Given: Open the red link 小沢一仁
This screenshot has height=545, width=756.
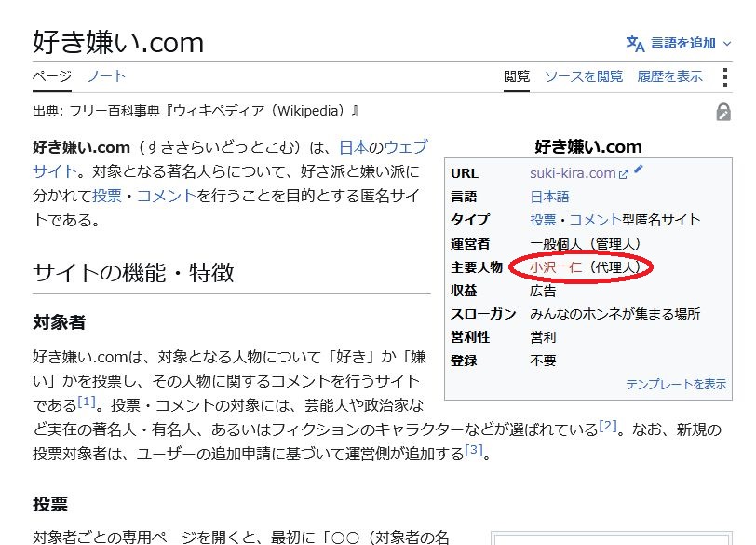Looking at the screenshot, I should coord(556,266).
